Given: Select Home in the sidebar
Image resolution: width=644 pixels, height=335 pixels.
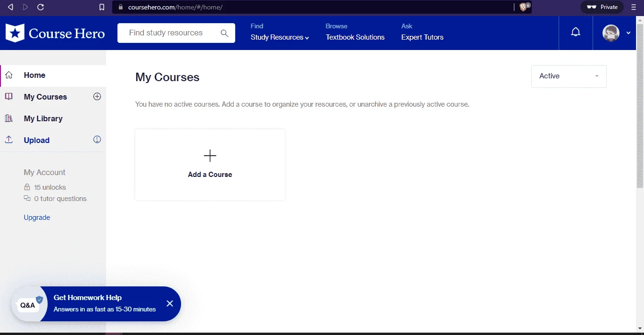Looking at the screenshot, I should 53,75.
